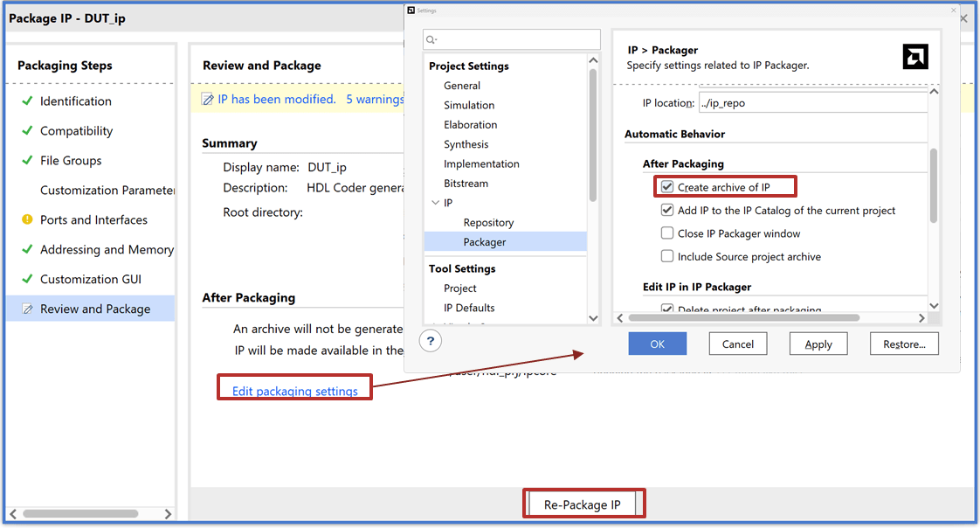Screen dimensions: 980x528
Task: Click the AMD logo icon
Action: [914, 58]
